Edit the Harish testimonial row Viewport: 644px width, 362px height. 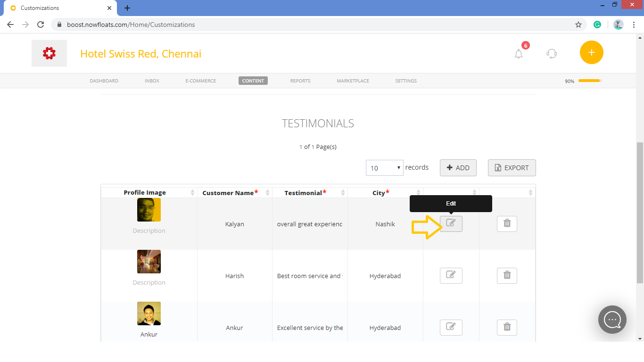click(x=451, y=276)
